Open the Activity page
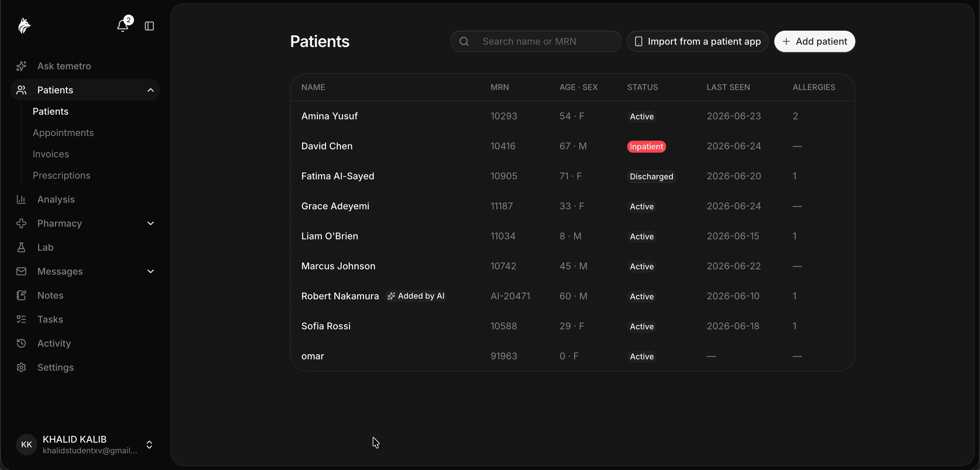980x470 pixels. tap(85, 343)
